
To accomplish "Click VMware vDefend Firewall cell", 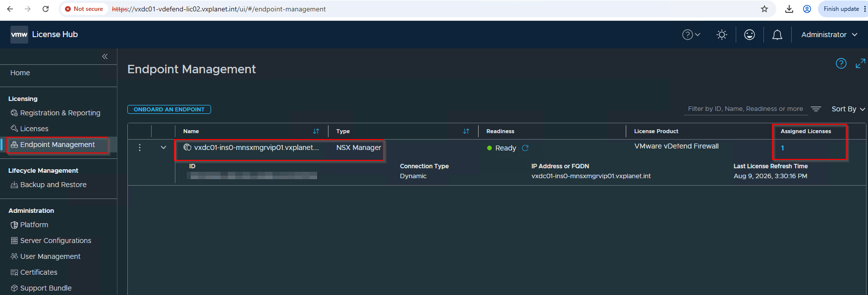I will (676, 146).
